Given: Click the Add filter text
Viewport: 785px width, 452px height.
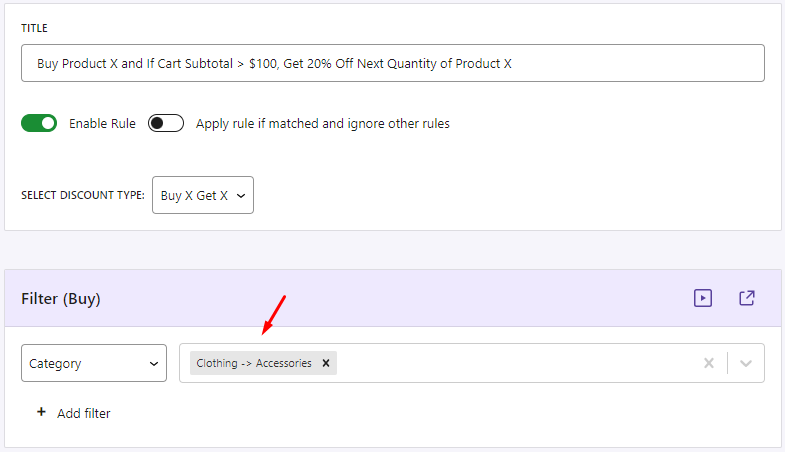Looking at the screenshot, I should [84, 413].
